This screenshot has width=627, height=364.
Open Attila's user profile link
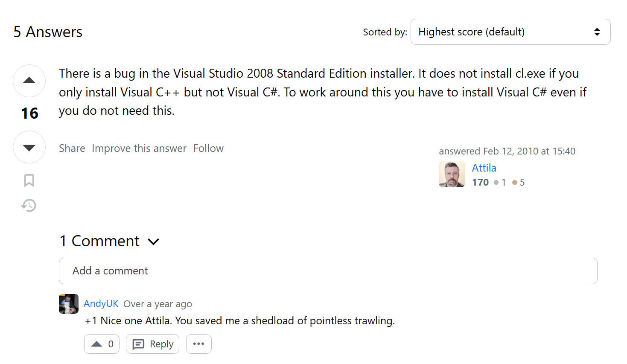point(484,168)
